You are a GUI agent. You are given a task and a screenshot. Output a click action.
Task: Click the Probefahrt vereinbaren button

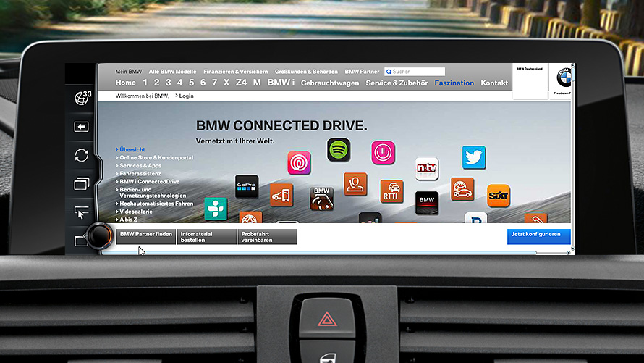point(268,237)
